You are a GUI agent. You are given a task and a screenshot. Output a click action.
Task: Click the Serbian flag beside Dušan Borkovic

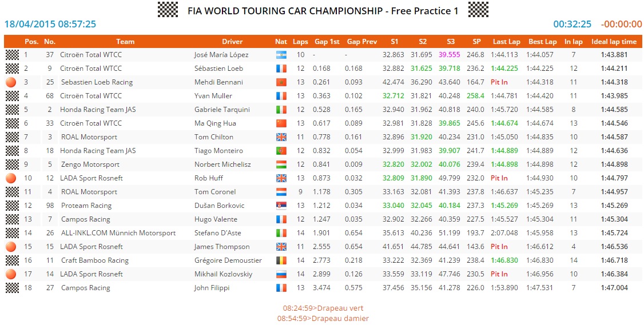pos(280,206)
